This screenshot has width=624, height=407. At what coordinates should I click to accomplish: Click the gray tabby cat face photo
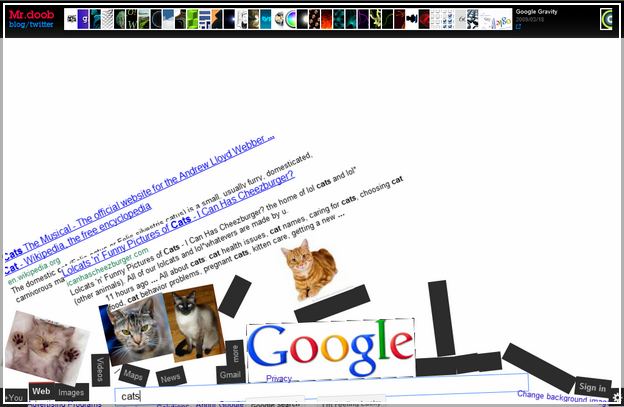[x=136, y=329]
